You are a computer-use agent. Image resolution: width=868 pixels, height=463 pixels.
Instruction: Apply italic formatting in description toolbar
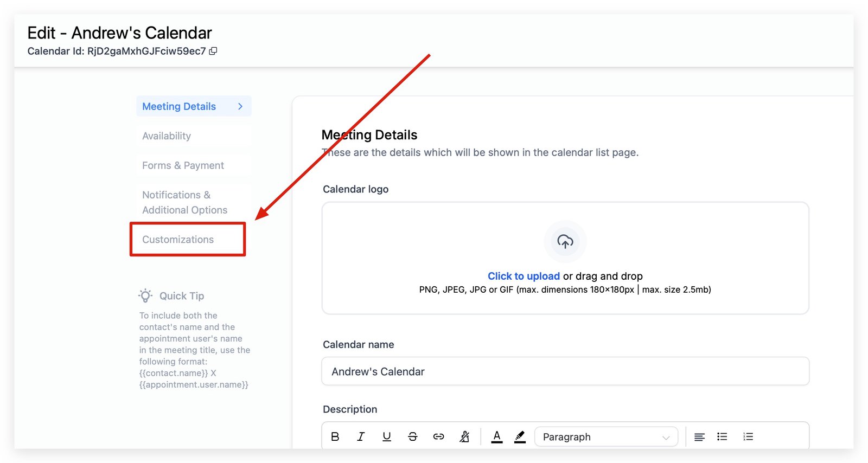[x=361, y=437]
